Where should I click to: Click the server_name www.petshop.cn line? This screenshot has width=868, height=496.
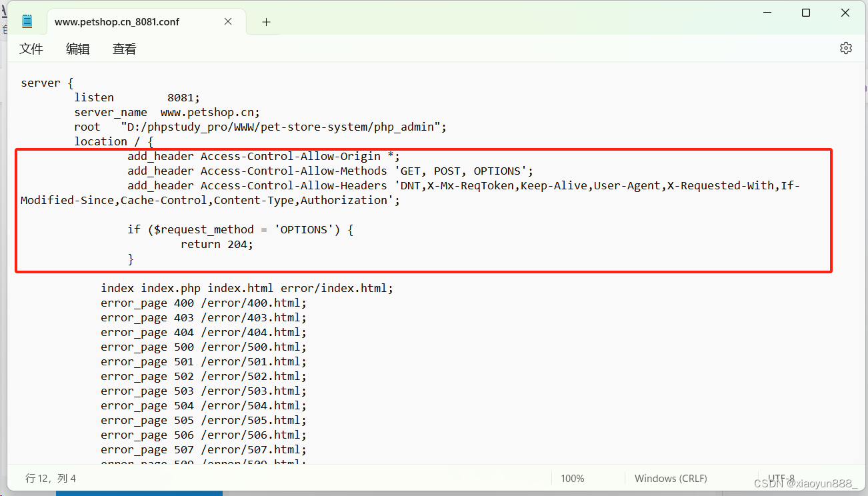167,112
